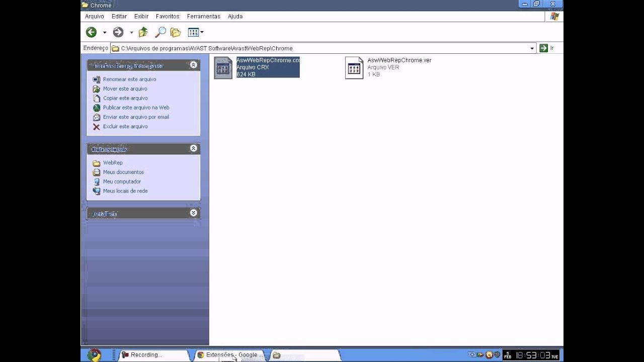Click the copy file icon
This screenshot has width=644, height=362.
tap(97, 99)
